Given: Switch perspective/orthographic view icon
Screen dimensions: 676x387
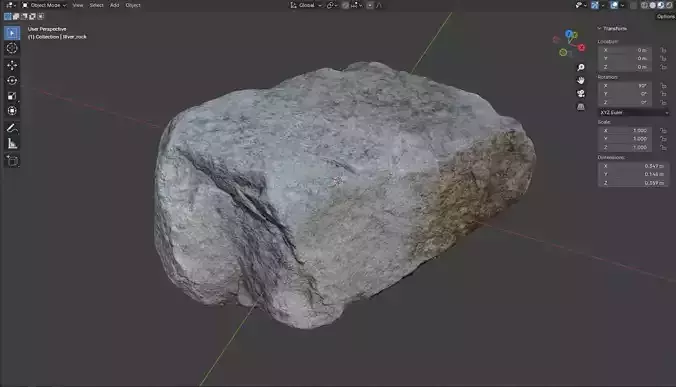Looking at the screenshot, I should coord(581,106).
